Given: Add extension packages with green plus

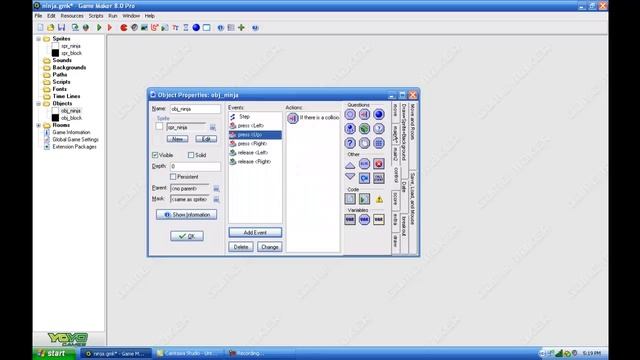Looking at the screenshot, I should click(x=241, y=28).
